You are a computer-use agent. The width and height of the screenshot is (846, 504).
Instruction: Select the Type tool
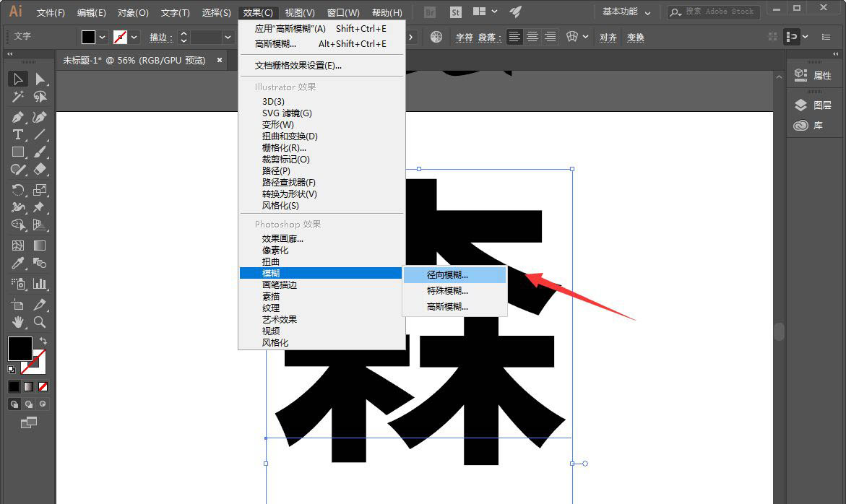click(x=18, y=134)
